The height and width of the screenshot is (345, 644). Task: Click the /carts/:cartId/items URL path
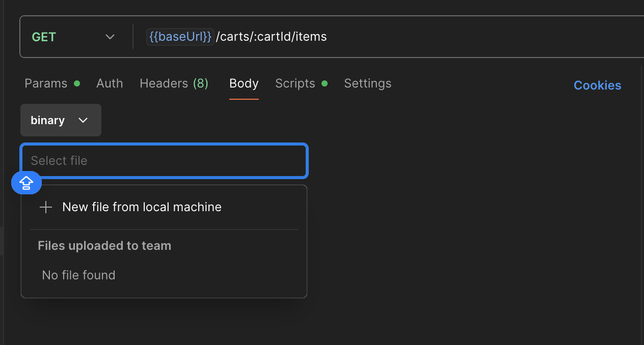click(271, 37)
